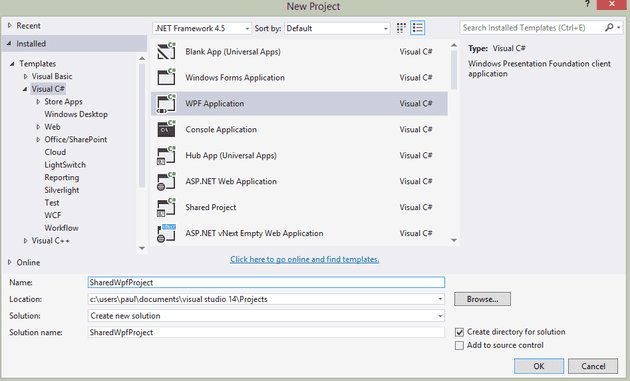
Task: Select the Console Application row text
Action: click(x=221, y=129)
